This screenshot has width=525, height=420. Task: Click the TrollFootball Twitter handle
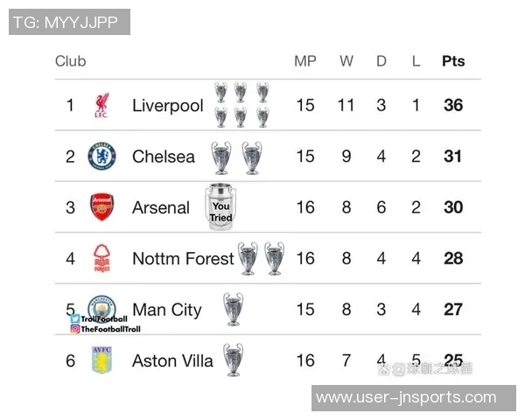pos(103,319)
